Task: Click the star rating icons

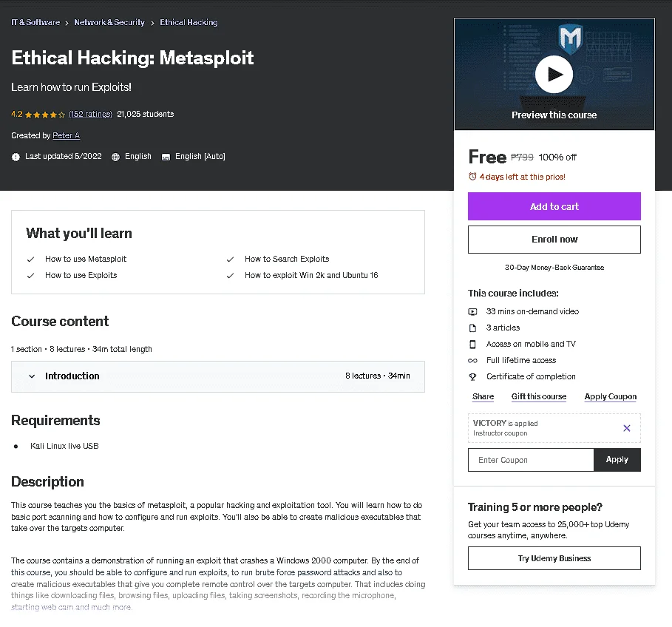Action: pos(45,115)
